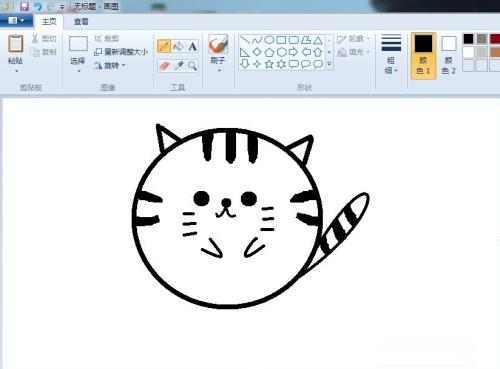Pick the brown-orange palette swatch
500x369 pixels.
[495, 52]
